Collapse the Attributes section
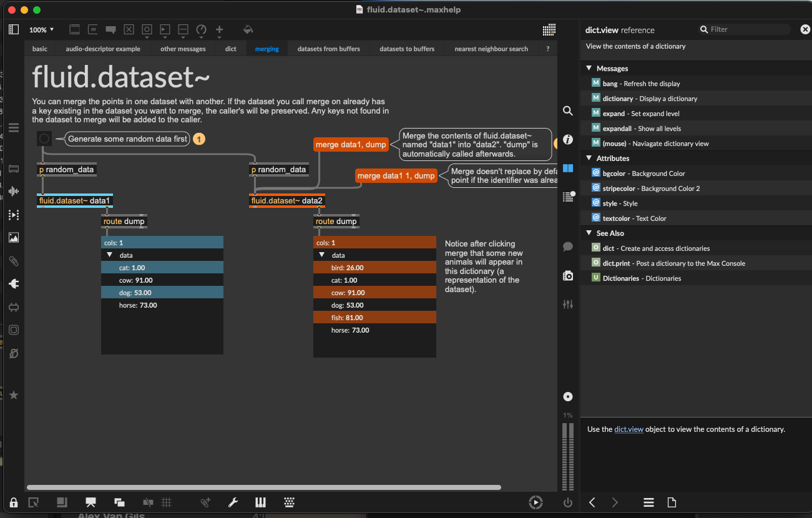The image size is (812, 518). click(589, 159)
